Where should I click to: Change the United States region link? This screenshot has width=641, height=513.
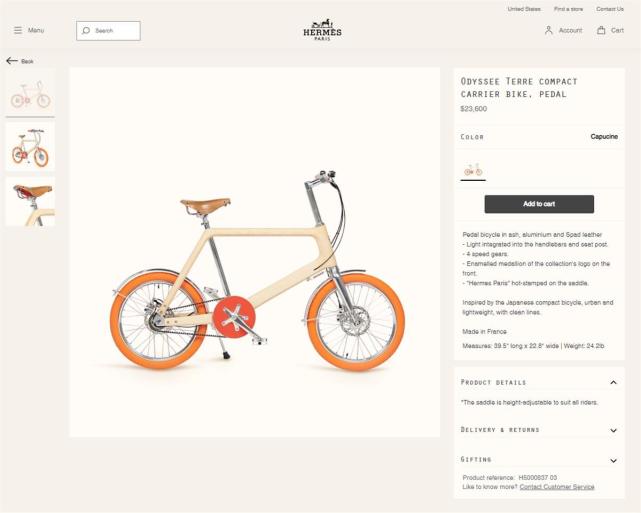tap(524, 9)
